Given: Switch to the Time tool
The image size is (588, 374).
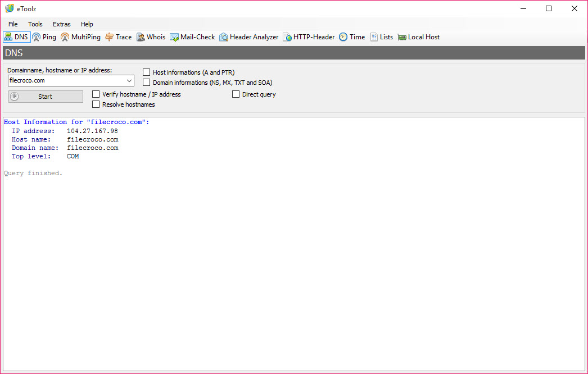Looking at the screenshot, I should (352, 37).
